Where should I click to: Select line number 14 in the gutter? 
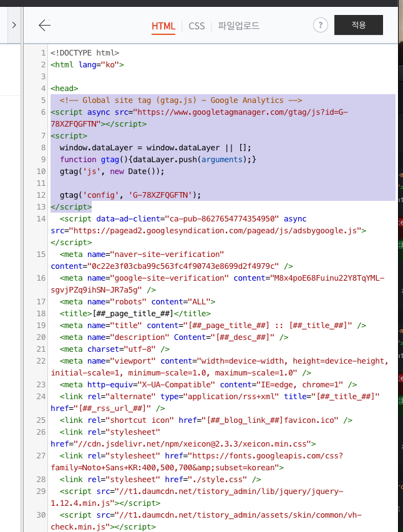click(41, 219)
